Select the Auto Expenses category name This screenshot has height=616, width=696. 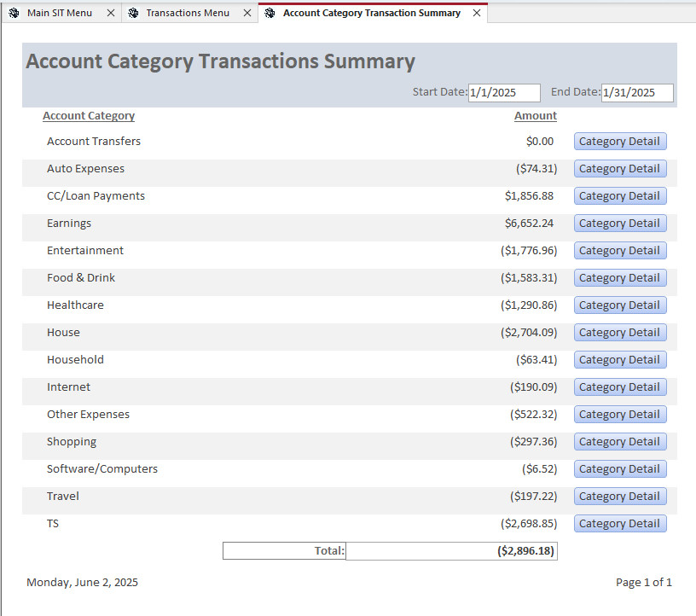click(x=85, y=169)
